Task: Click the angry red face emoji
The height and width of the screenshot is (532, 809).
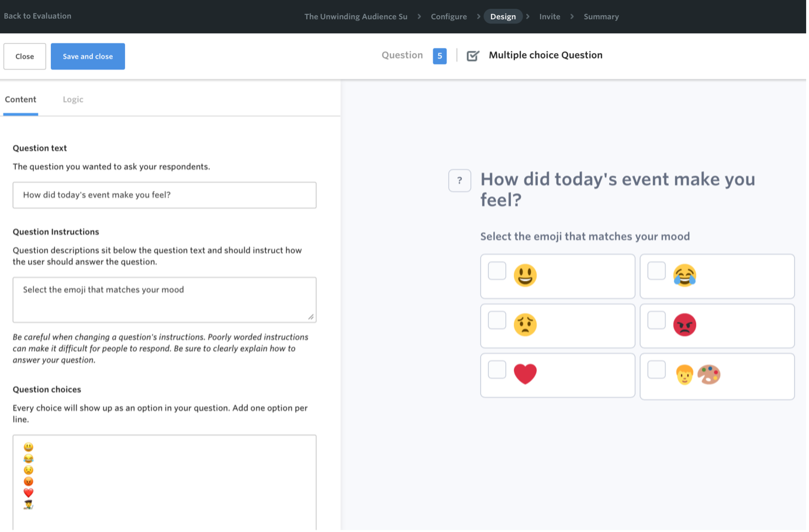Action: [x=684, y=325]
